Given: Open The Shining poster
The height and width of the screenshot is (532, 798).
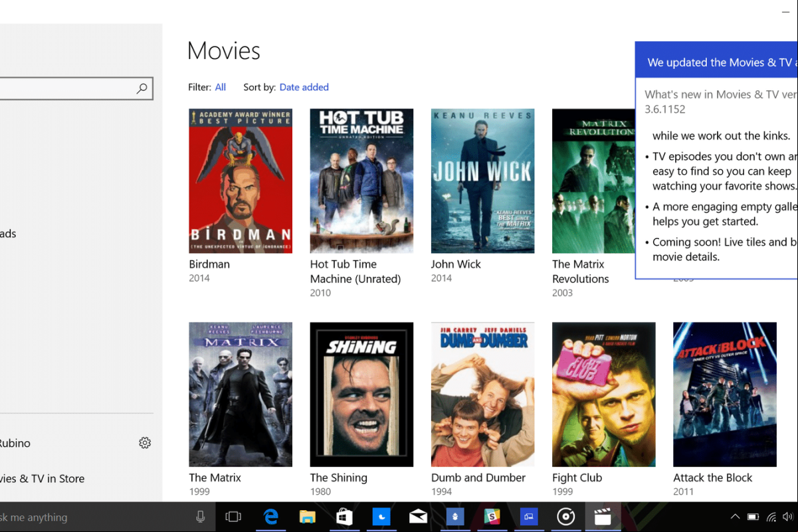Looking at the screenshot, I should [x=361, y=395].
